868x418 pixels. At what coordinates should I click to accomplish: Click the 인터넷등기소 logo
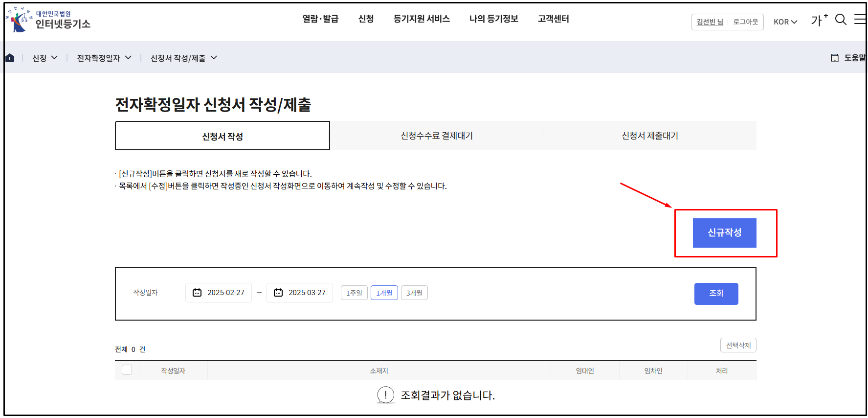click(x=48, y=20)
